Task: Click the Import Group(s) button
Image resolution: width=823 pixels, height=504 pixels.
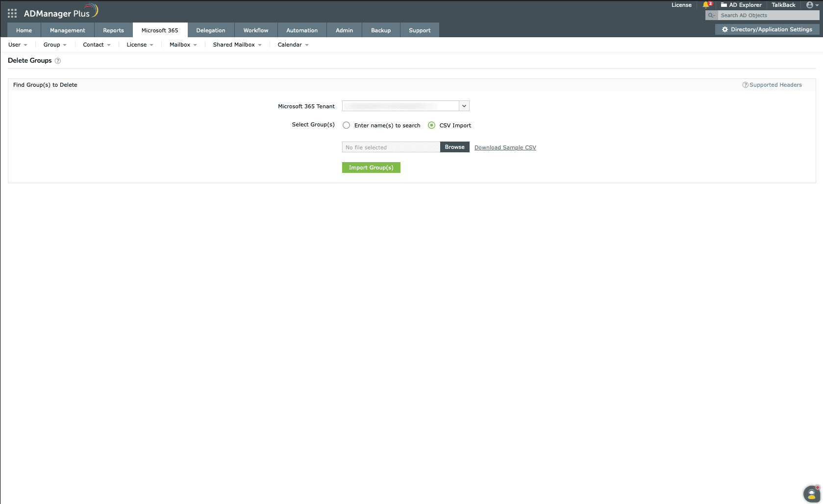Action: (x=371, y=168)
